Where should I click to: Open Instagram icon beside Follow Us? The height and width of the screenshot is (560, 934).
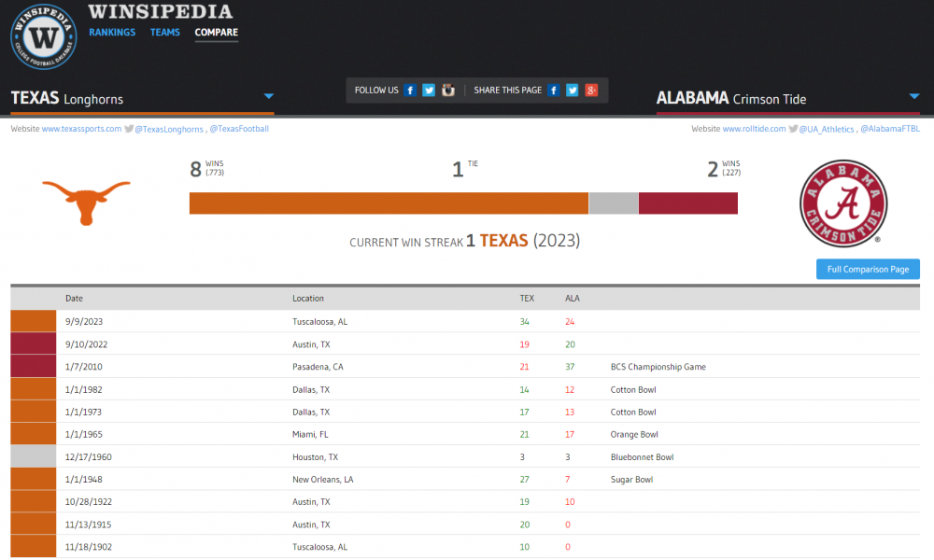(448, 91)
